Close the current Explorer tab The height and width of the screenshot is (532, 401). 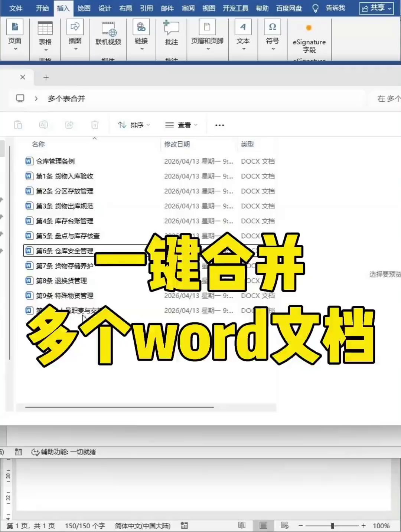click(x=23, y=77)
